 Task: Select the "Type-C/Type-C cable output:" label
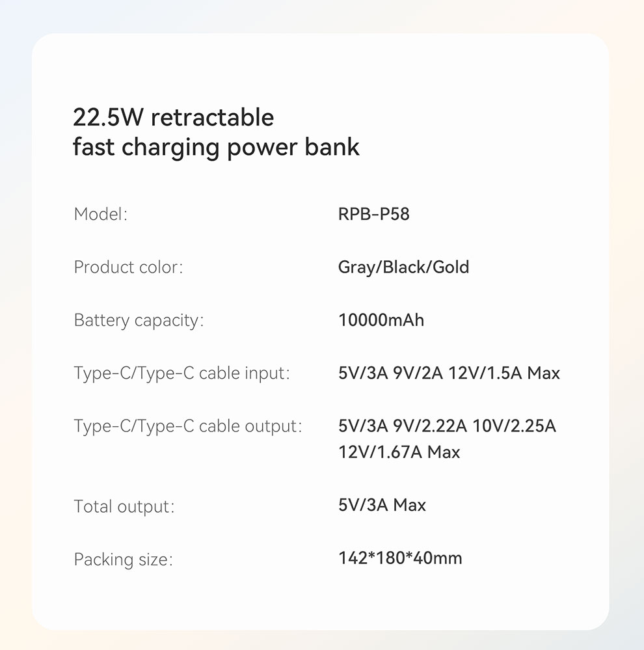coord(188,427)
